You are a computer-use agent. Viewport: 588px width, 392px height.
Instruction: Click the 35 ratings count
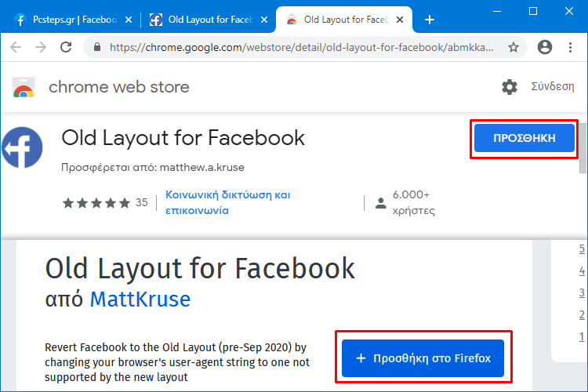coord(142,202)
